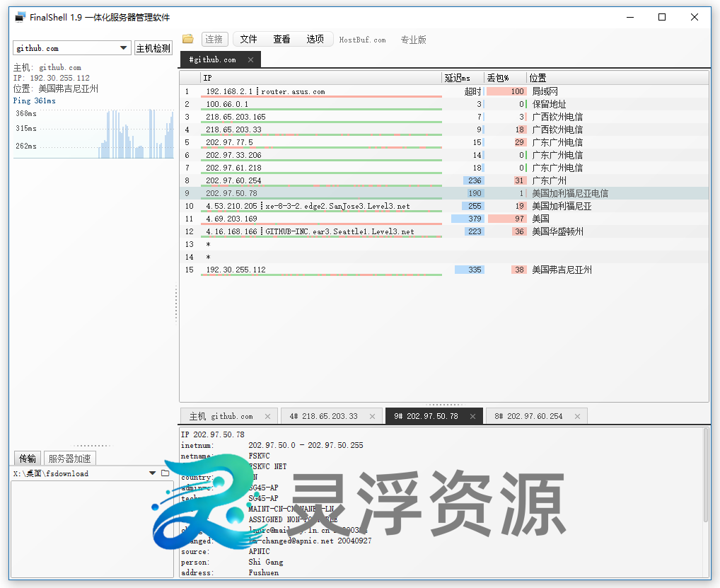Select hop 6 row 202.97.33.206
The height and width of the screenshot is (588, 720).
444,155
